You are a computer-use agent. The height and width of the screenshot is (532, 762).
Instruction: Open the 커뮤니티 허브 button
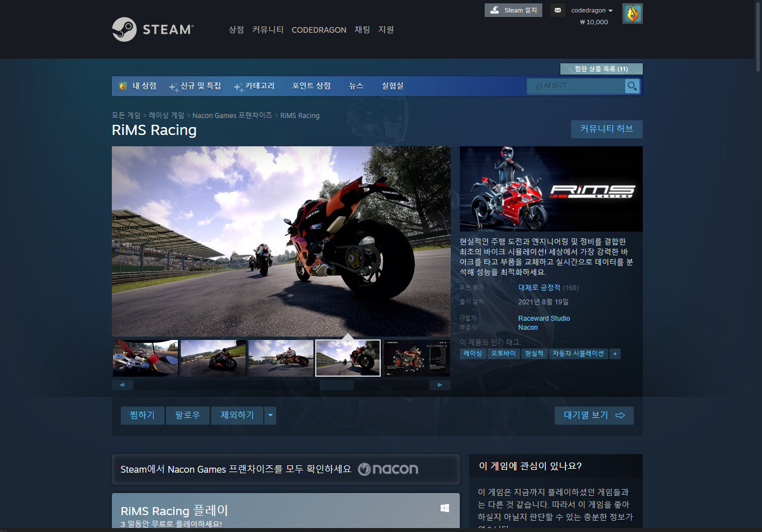coord(607,129)
